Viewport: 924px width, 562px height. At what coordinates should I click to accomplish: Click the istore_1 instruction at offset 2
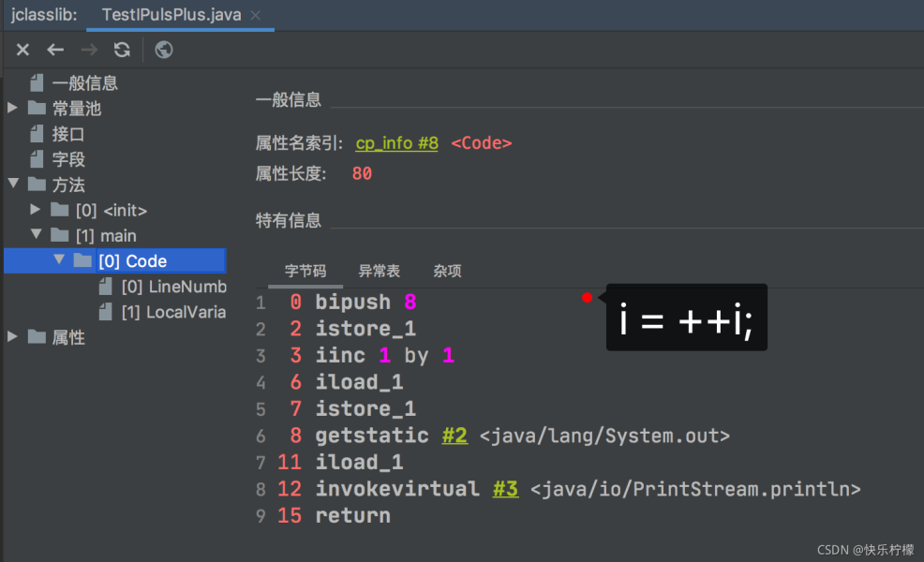pyautogui.click(x=365, y=329)
